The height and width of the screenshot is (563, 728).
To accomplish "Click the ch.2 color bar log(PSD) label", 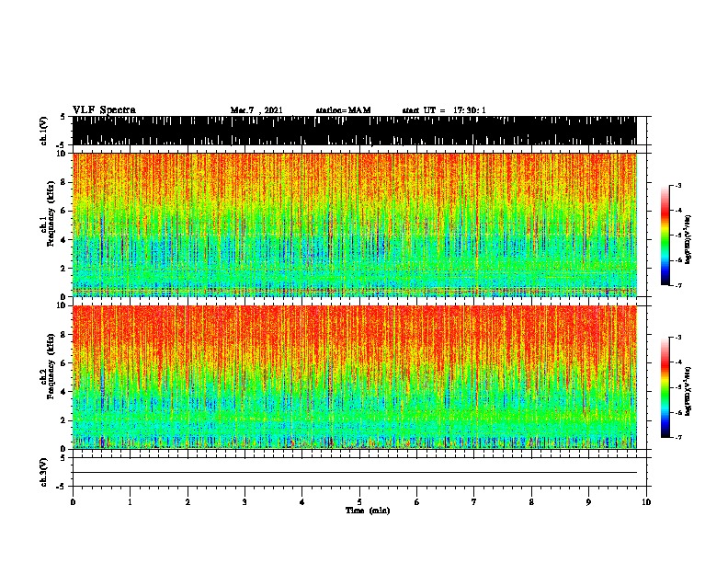I will click(688, 391).
